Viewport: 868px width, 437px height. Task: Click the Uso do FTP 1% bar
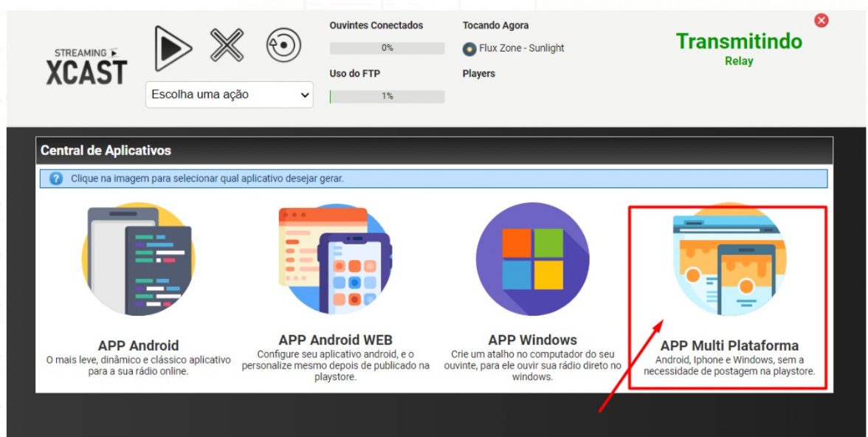387,97
